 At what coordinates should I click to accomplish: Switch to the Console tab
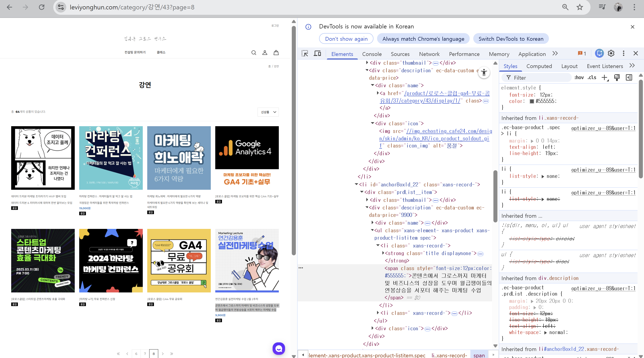coord(372,54)
